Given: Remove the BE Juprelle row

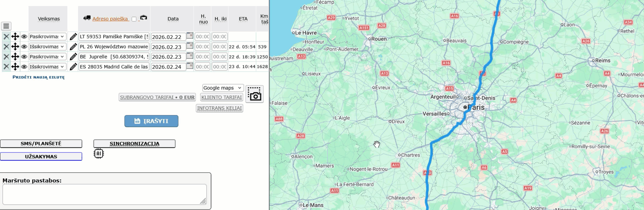Looking at the screenshot, I should coord(6,57).
